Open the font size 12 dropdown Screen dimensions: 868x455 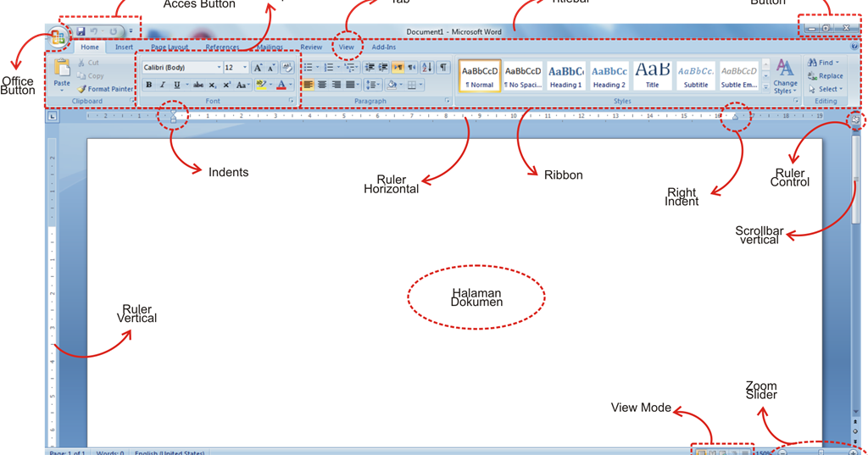[245, 68]
